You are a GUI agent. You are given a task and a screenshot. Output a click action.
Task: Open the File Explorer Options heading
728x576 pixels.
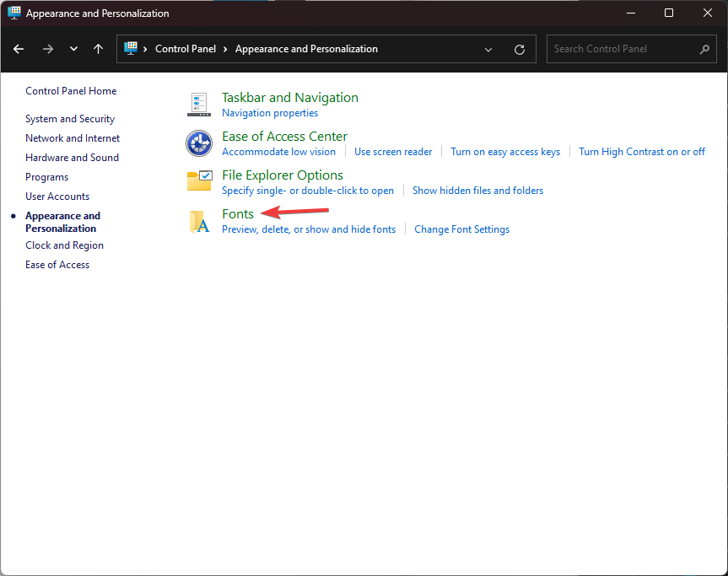pyautogui.click(x=283, y=175)
